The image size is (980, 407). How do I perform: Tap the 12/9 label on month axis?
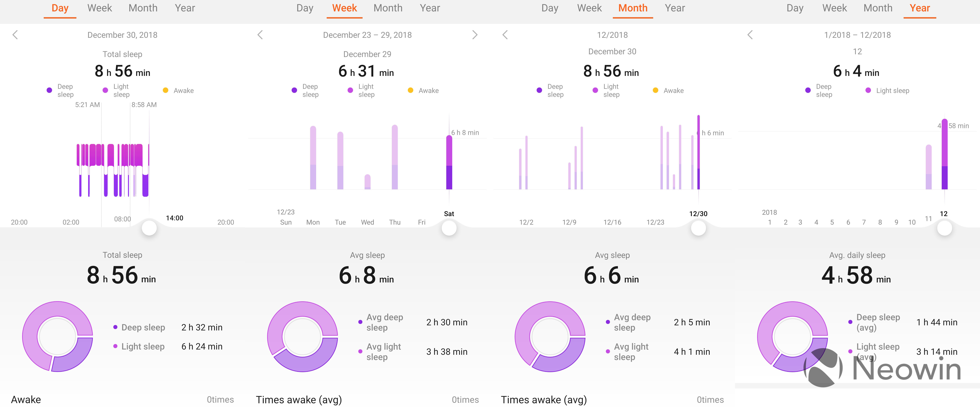pyautogui.click(x=569, y=223)
